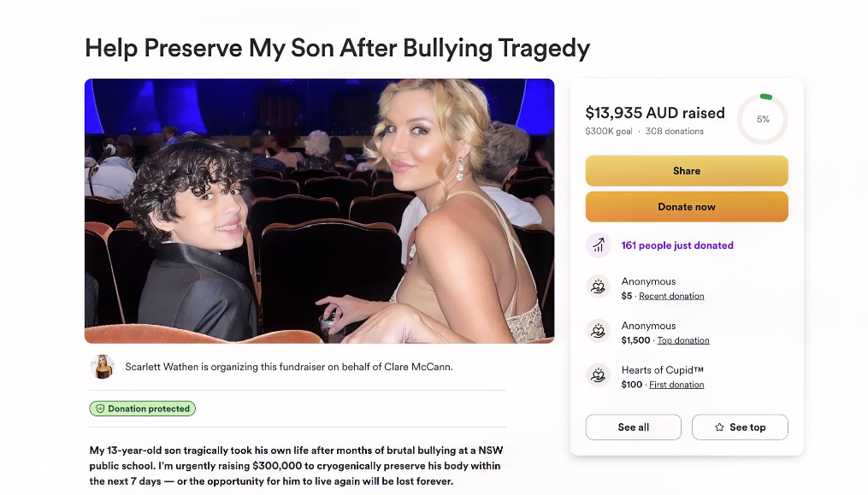Click the Share button
This screenshot has width=868, height=495.
687,170
